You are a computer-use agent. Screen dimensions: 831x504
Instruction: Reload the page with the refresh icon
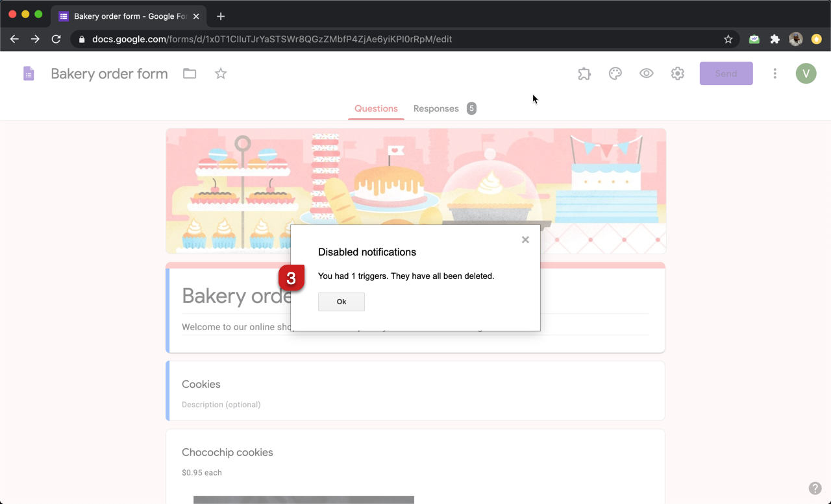coord(56,39)
